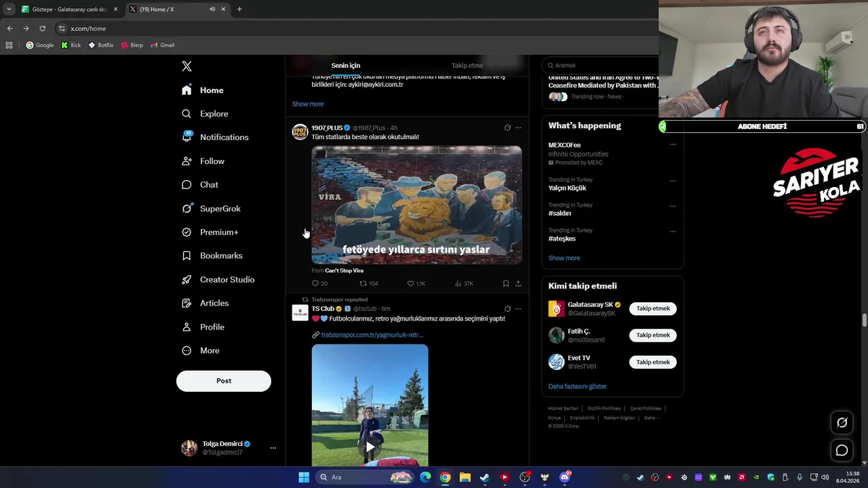Open a new browser tab
868x488 pixels.
click(x=239, y=9)
